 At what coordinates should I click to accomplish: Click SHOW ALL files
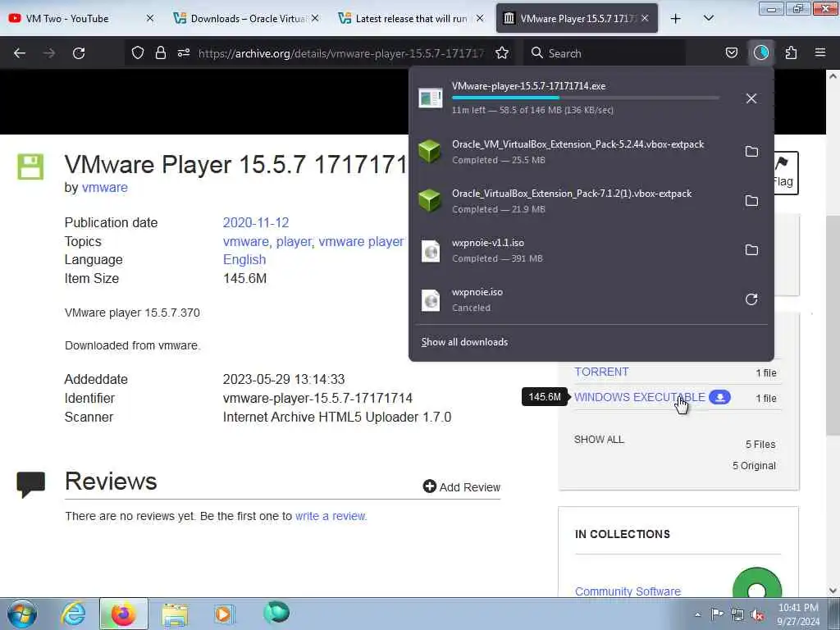point(599,440)
